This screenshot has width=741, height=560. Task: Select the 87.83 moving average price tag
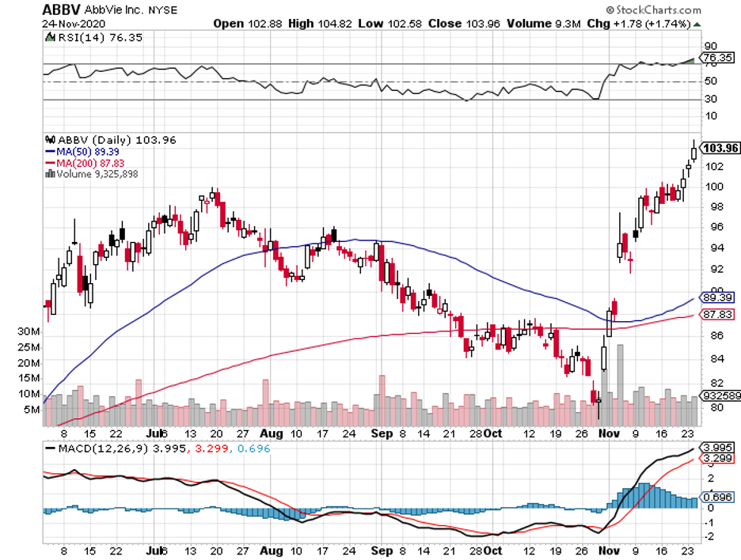coord(718,315)
